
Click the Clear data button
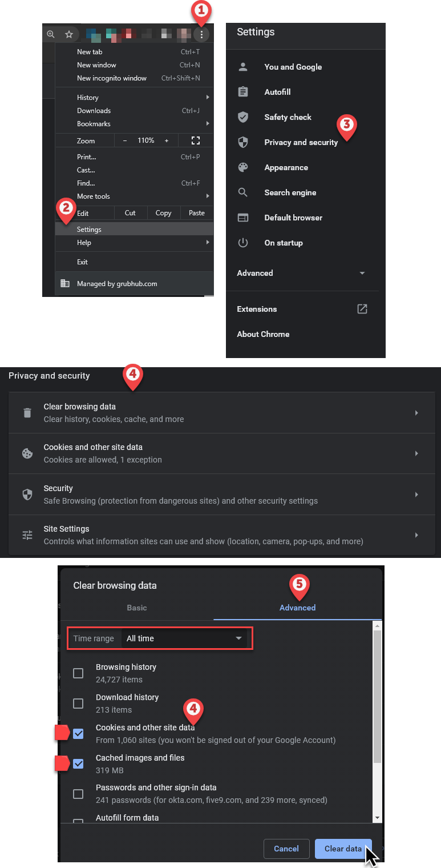343,849
